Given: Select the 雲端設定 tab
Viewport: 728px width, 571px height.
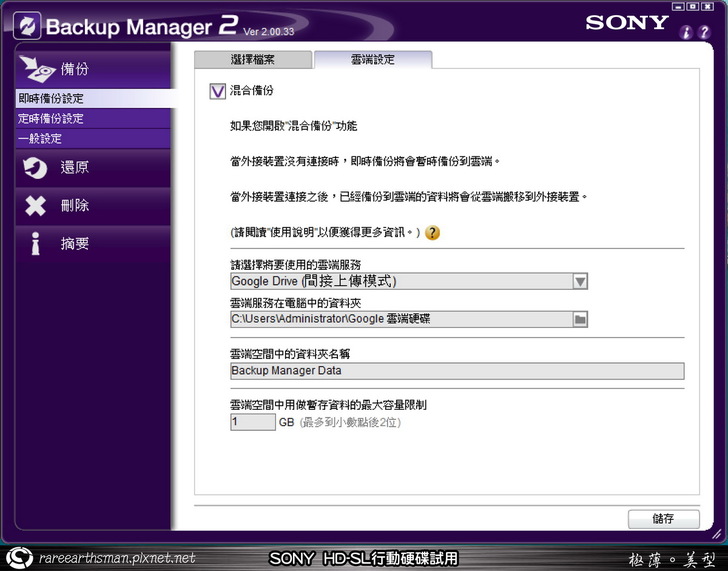Looking at the screenshot, I should coord(373,60).
